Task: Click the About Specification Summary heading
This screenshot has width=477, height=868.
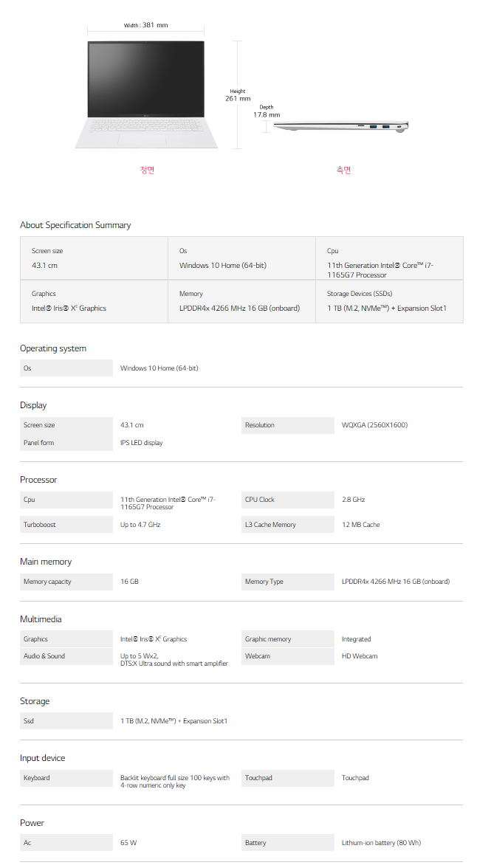Action: [x=75, y=225]
